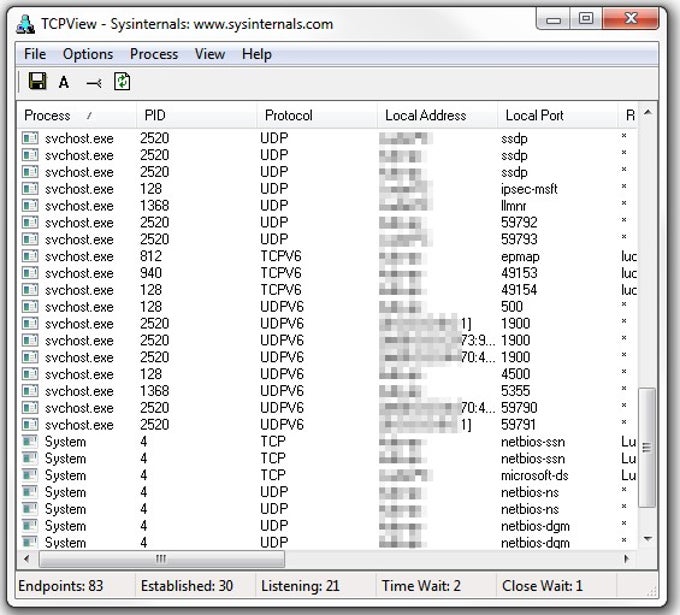Screen dimensions: 680x615
Task: Click System name in microsoft-ds row
Action: tap(65, 475)
